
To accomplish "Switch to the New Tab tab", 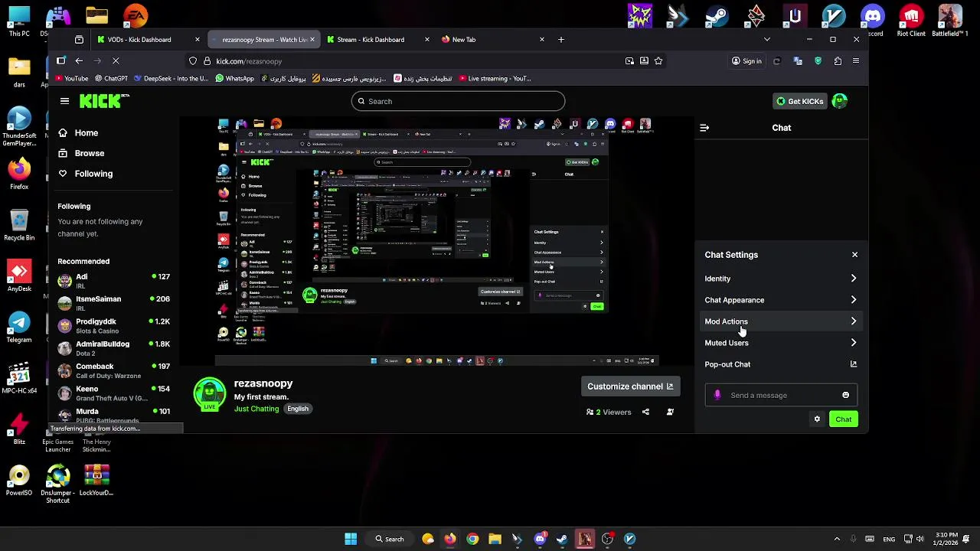I will point(492,40).
